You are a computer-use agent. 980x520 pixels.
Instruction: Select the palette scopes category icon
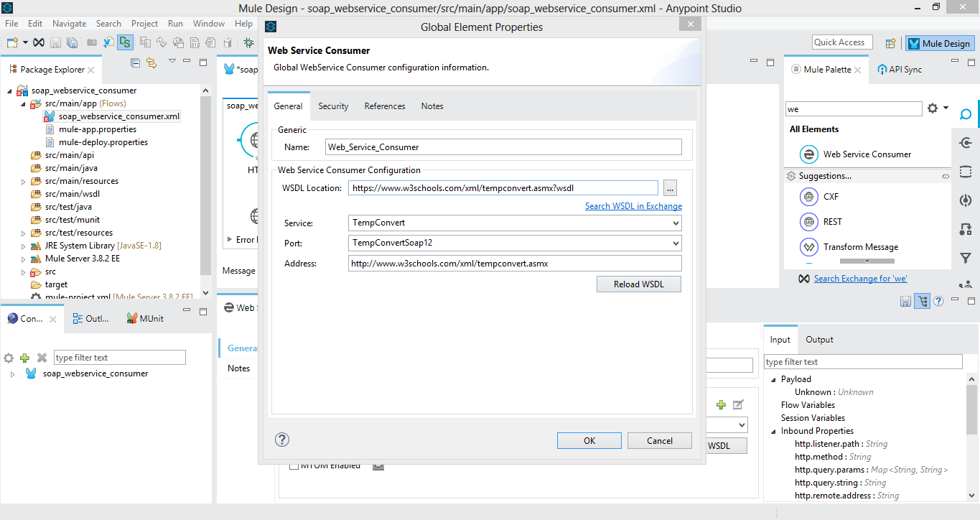(966, 172)
